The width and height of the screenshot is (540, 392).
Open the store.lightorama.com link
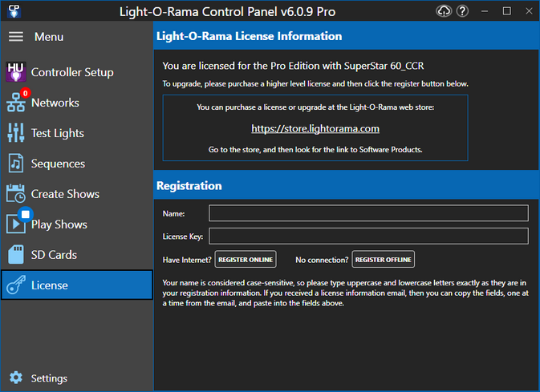click(x=315, y=128)
